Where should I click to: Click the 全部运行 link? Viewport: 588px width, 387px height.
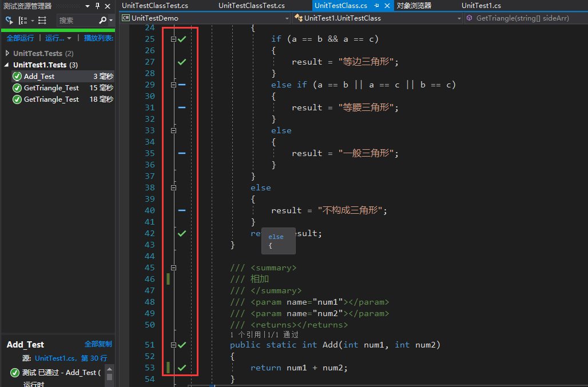tap(20, 38)
